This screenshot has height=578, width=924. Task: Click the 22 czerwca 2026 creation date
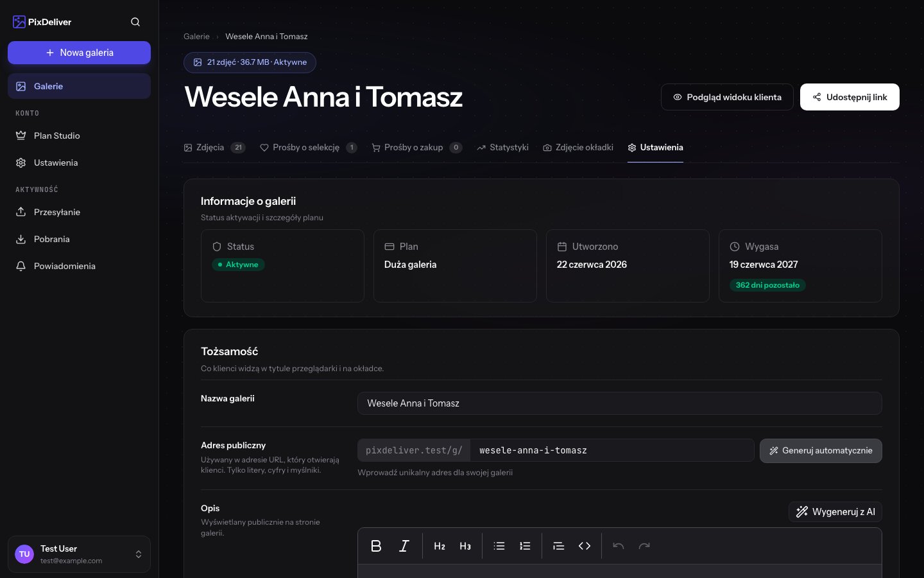[x=592, y=265]
